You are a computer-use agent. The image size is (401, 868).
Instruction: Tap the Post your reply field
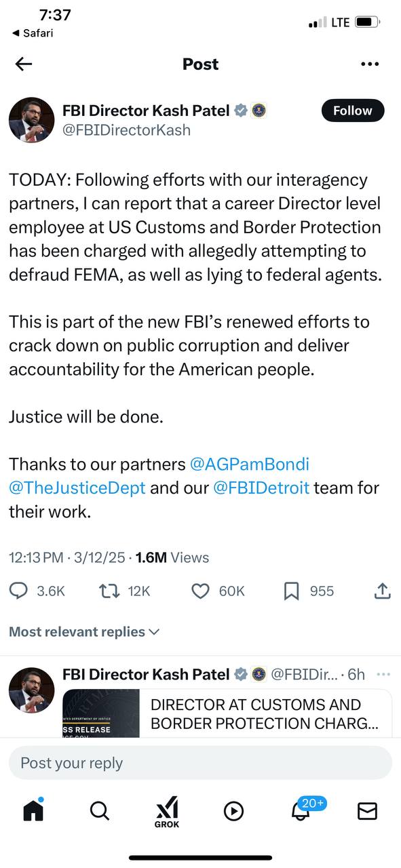tap(201, 763)
